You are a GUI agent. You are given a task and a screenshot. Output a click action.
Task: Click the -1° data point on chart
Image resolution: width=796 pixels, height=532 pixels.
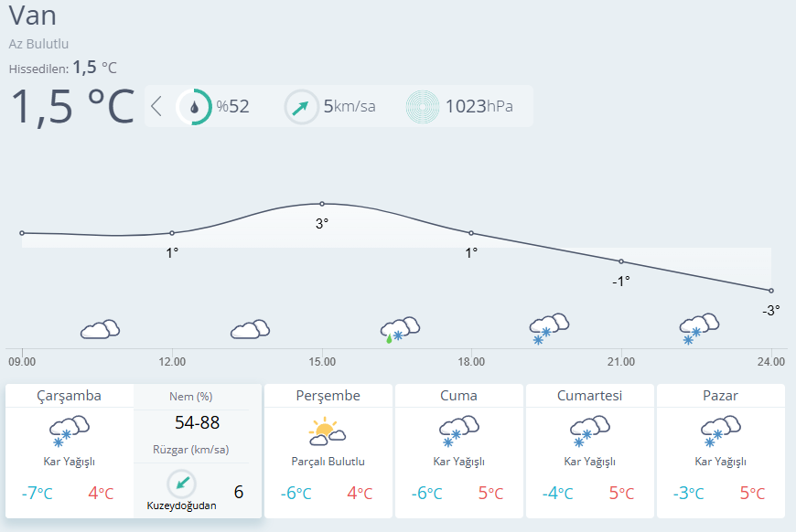pos(621,261)
